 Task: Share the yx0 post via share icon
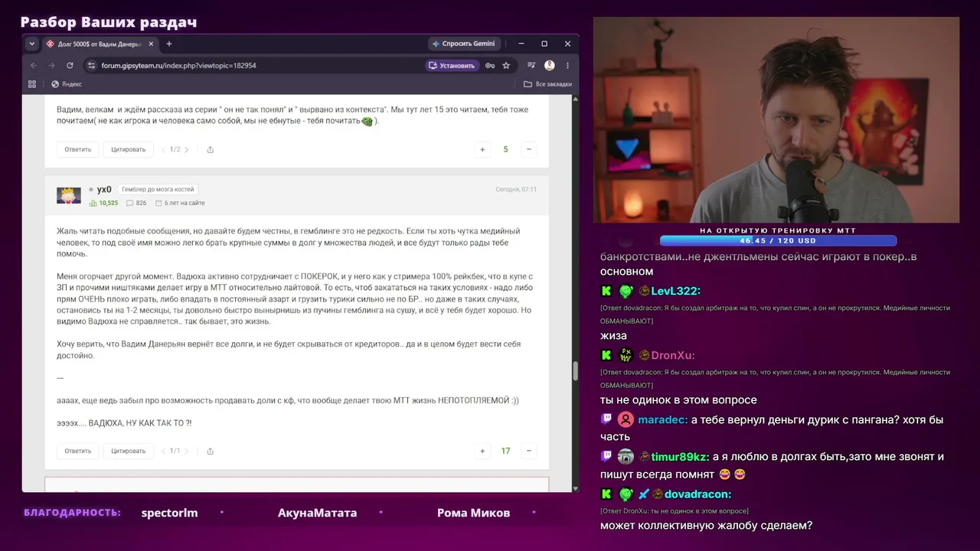[x=210, y=451]
